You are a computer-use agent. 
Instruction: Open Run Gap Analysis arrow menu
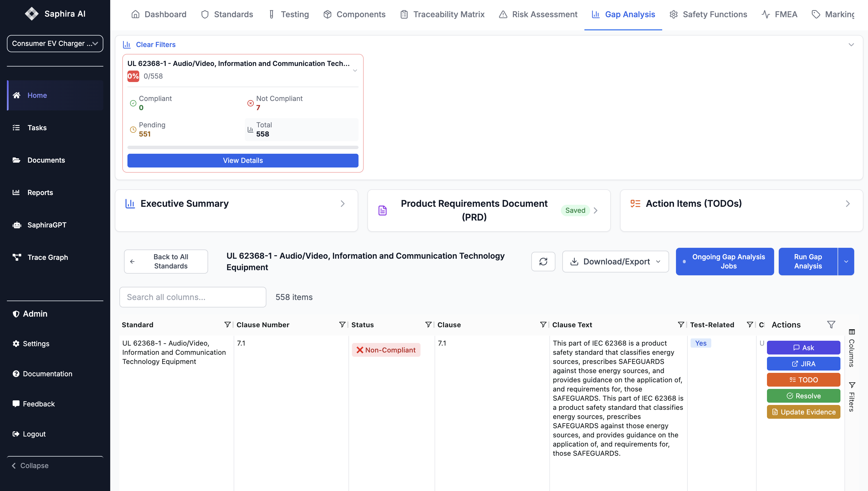[846, 261]
